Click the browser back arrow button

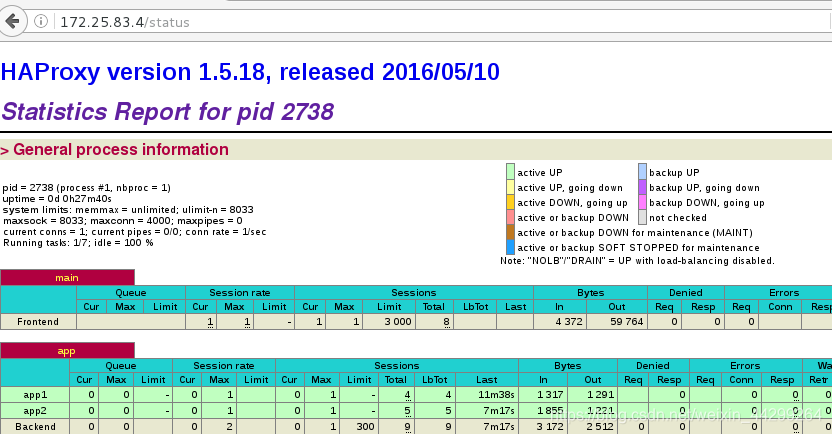click(12, 21)
